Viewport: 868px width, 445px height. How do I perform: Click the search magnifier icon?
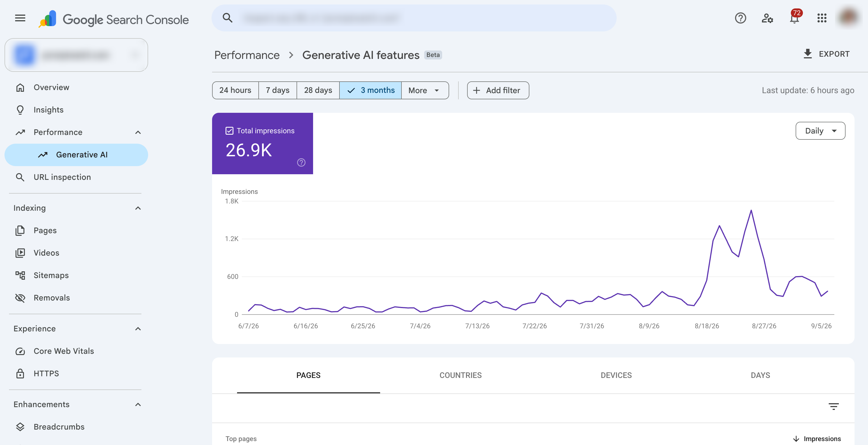click(228, 18)
